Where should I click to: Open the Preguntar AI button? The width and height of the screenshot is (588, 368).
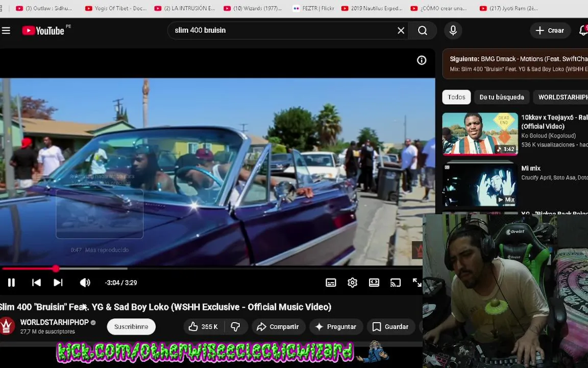336,327
